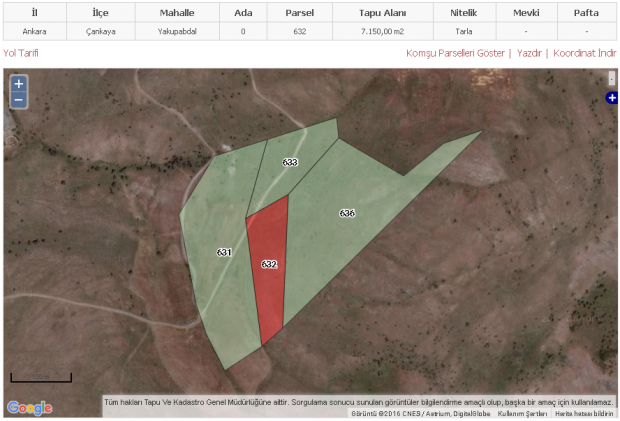Screen dimensions: 620x421
Task: Open the blue layer switcher plus icon
Action: 612,98
